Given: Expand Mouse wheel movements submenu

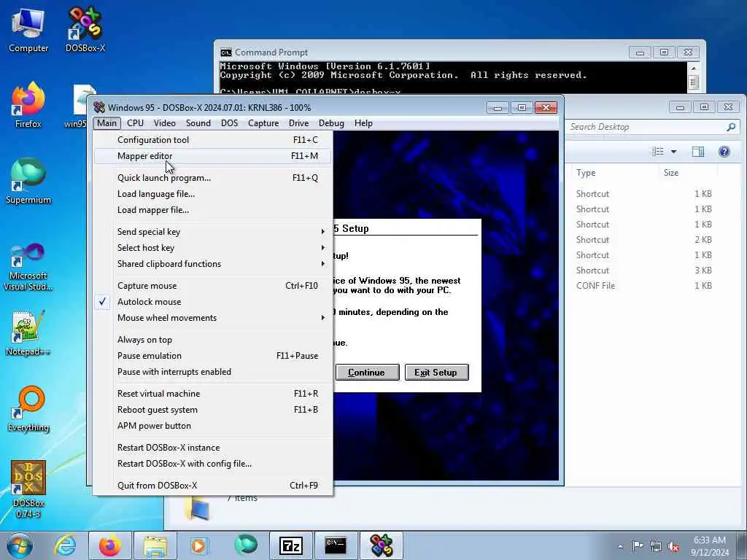Looking at the screenshot, I should coord(212,318).
